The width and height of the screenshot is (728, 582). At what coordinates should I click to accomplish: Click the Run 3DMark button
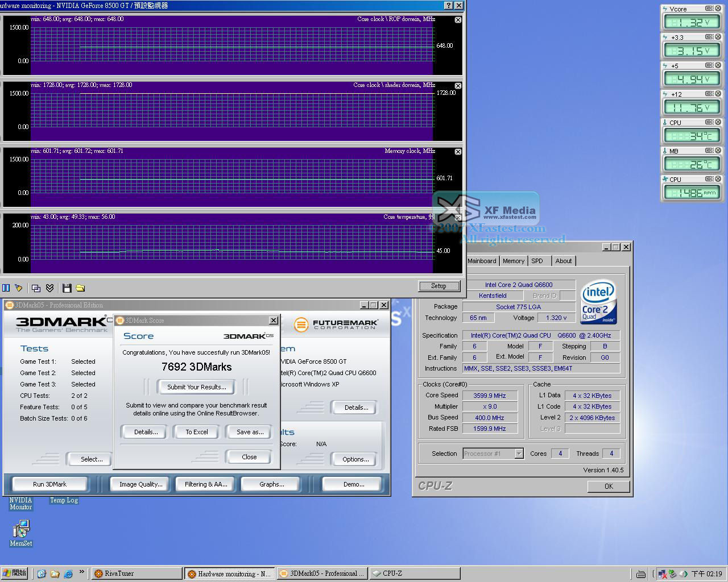coord(49,484)
